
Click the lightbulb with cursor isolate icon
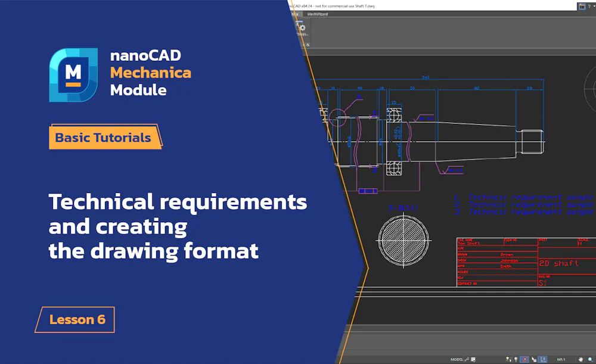coord(508,359)
